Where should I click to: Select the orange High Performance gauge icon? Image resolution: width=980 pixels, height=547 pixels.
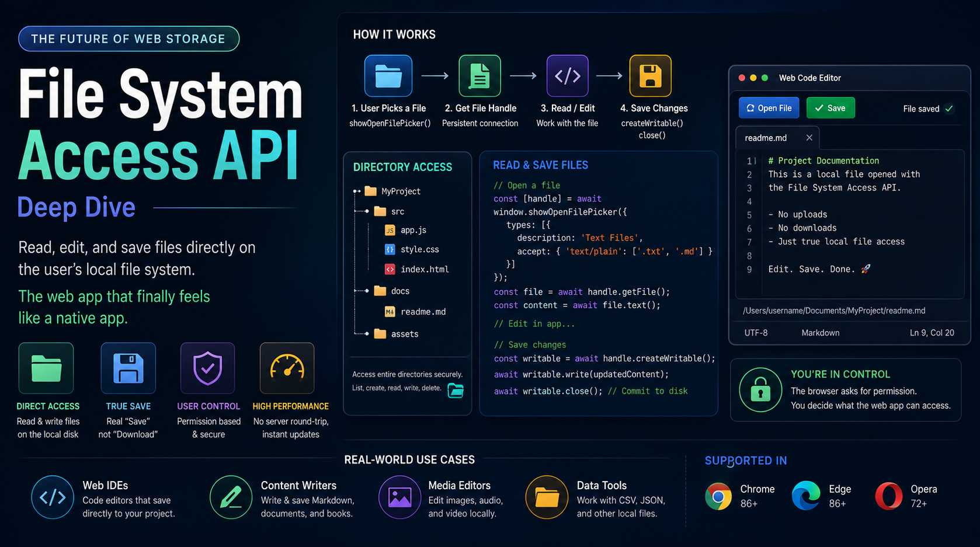tap(287, 368)
